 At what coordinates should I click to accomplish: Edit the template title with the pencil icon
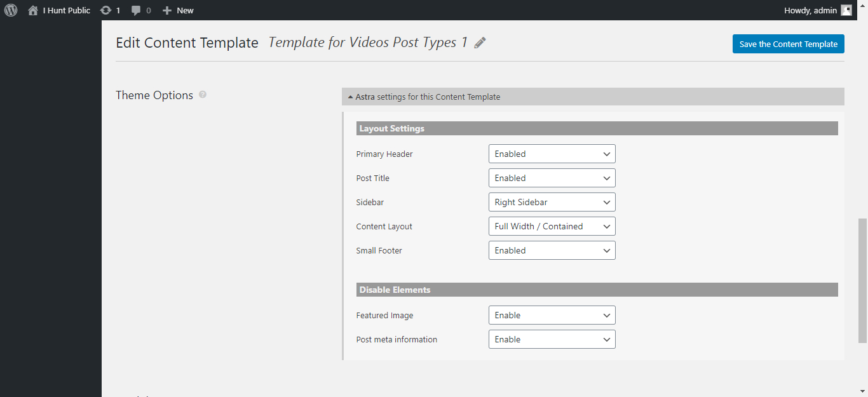tap(480, 43)
